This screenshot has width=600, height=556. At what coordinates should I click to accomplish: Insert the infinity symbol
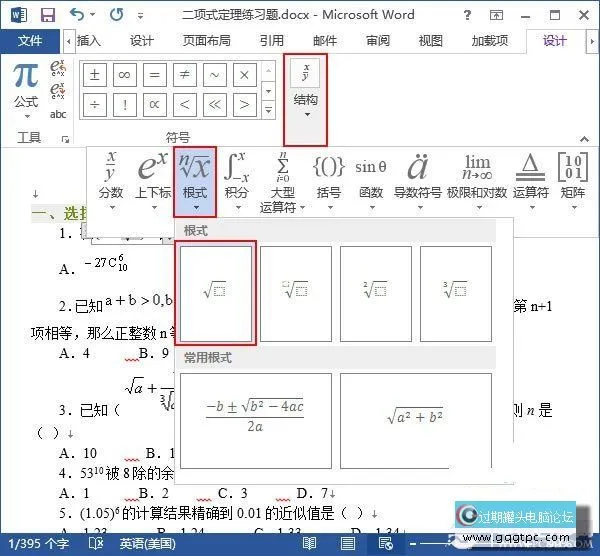(125, 76)
